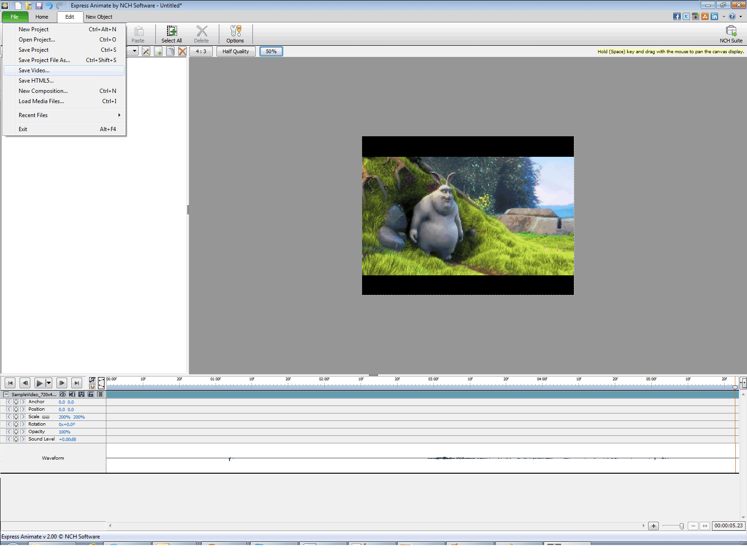The image size is (747, 560).
Task: Step back one frame
Action: tap(25, 383)
